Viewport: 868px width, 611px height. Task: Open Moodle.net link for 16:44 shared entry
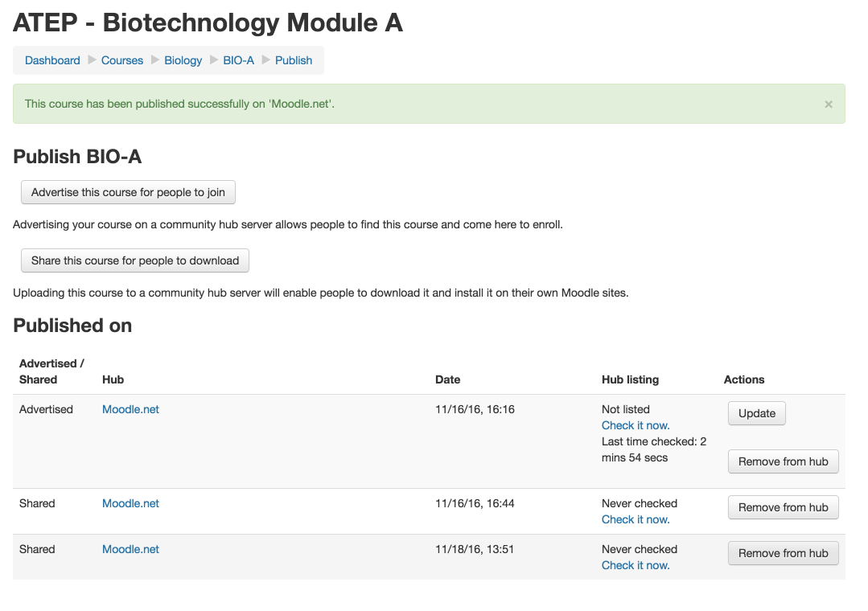[x=130, y=503]
